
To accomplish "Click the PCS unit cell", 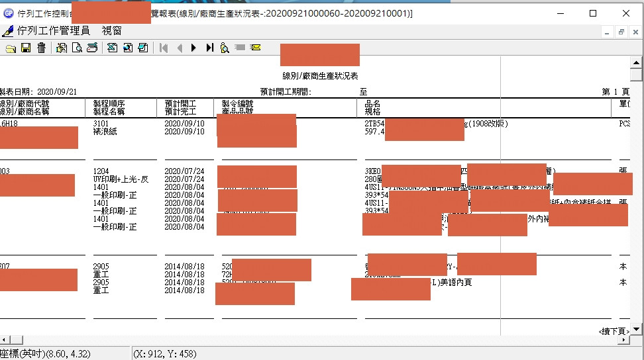I will click(x=624, y=123).
